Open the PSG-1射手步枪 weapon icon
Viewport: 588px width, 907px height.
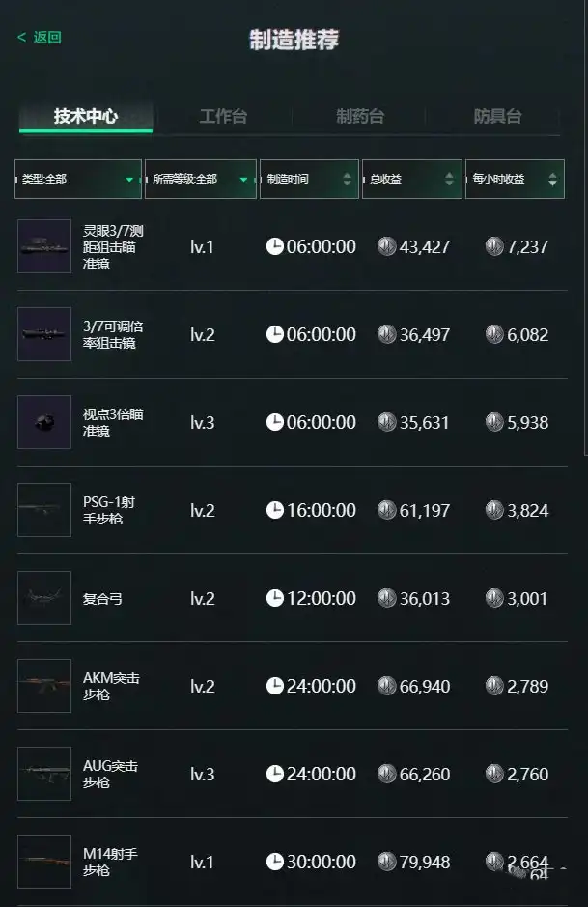point(44,510)
